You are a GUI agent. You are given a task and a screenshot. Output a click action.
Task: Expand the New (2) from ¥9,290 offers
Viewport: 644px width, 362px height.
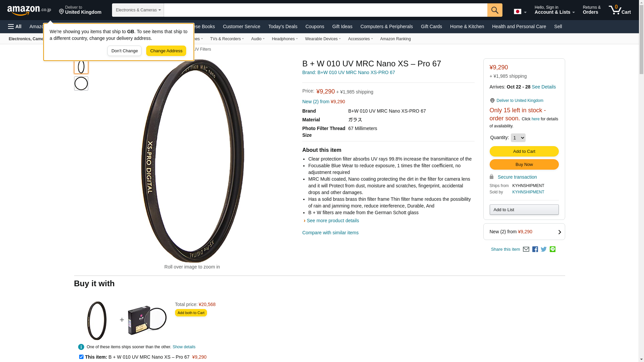click(x=524, y=232)
